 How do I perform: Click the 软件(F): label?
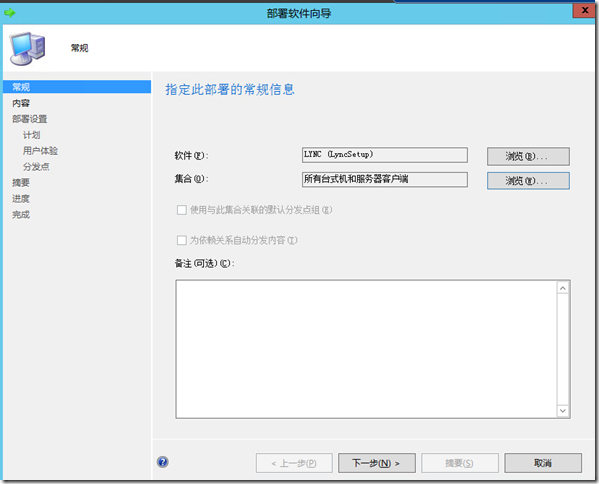(x=192, y=155)
